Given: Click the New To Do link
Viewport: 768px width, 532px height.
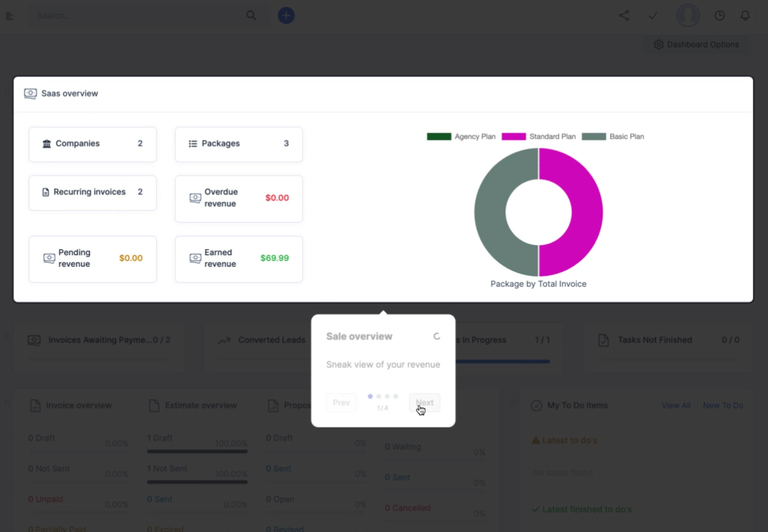Looking at the screenshot, I should [x=723, y=405].
